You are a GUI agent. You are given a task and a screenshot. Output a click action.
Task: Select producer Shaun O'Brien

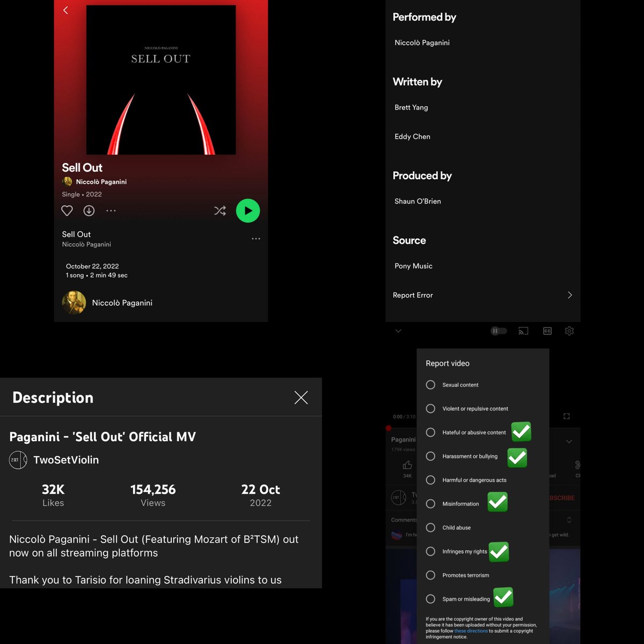418,201
